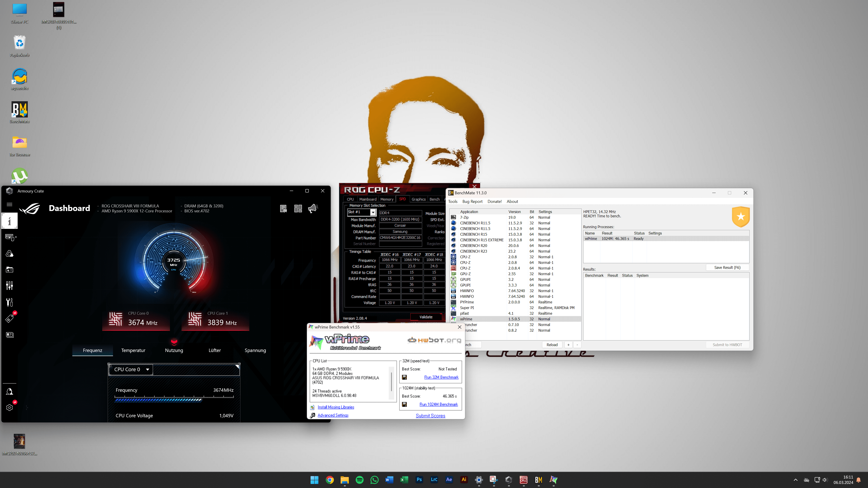
Task: Switch to Frequenz tab
Action: 92,350
